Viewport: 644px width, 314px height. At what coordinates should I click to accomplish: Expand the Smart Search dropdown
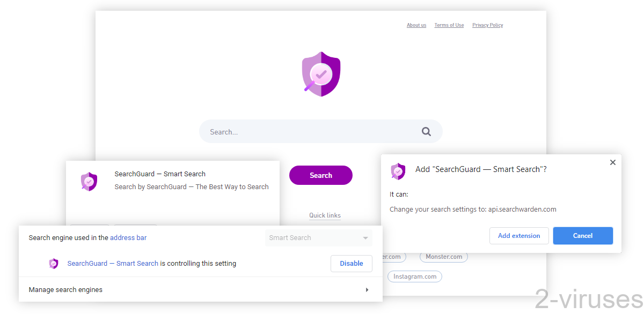click(x=365, y=237)
